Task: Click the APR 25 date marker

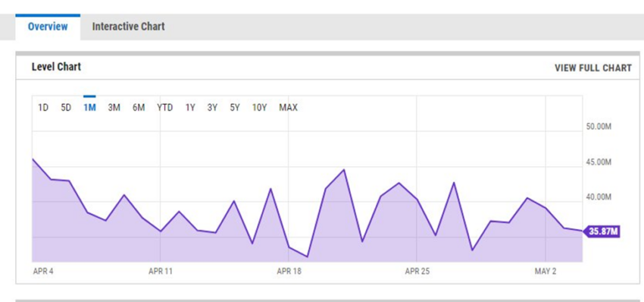Action: coord(417,272)
